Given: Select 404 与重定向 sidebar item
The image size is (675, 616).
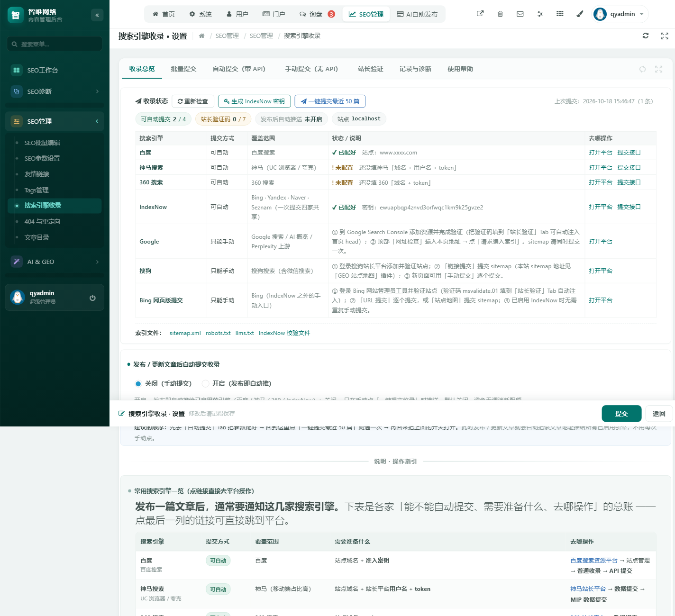Looking at the screenshot, I should 55,221.
